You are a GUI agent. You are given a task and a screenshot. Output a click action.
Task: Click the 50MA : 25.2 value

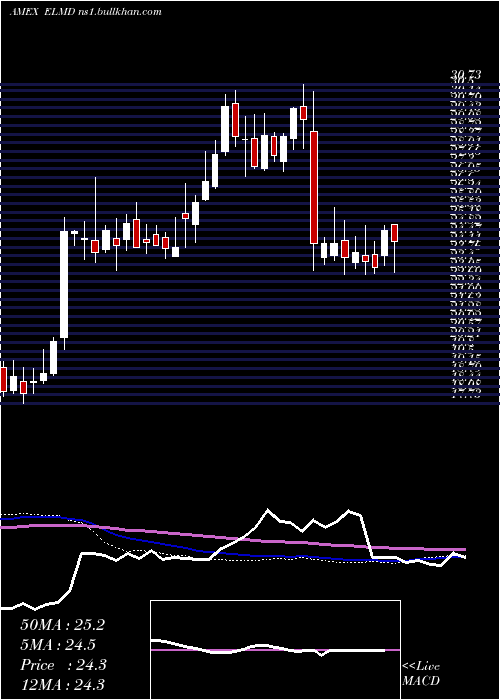(62, 625)
